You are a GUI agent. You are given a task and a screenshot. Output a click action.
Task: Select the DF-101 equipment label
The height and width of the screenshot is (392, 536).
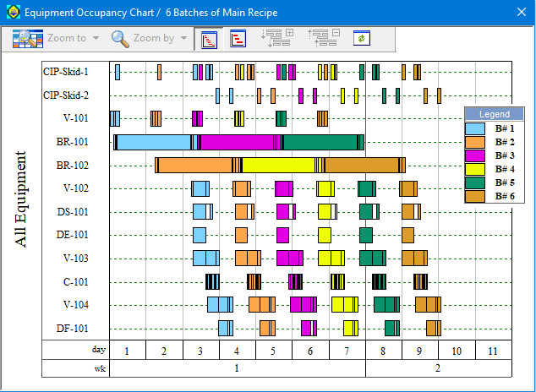(73, 328)
